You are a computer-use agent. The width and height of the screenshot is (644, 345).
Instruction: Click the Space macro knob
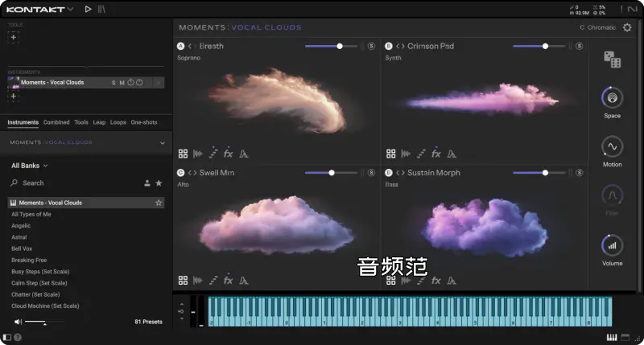coord(612,97)
